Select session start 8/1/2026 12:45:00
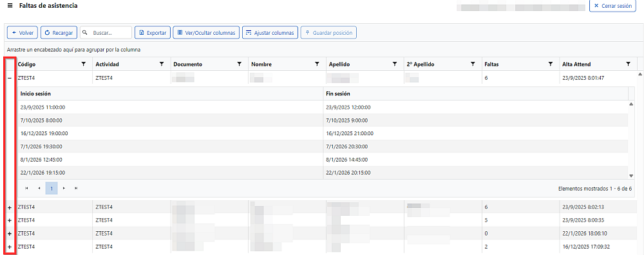This screenshot has height=255, width=644. 41,160
